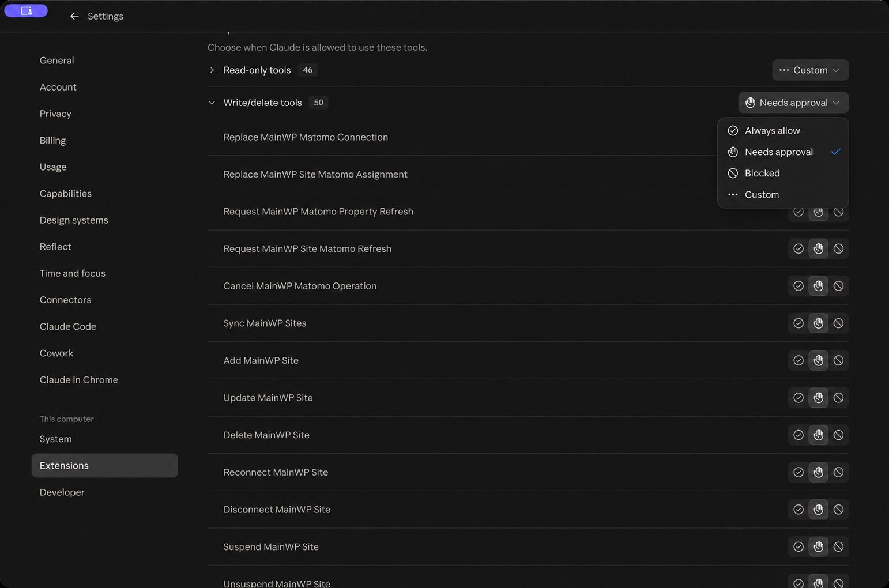Click the purple sidebar toggle icon

click(26, 10)
